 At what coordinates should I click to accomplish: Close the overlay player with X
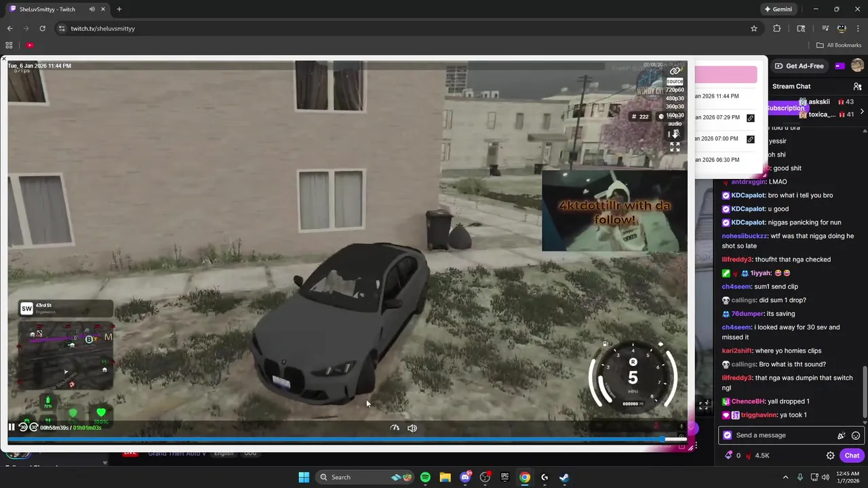pyautogui.click(x=3, y=59)
